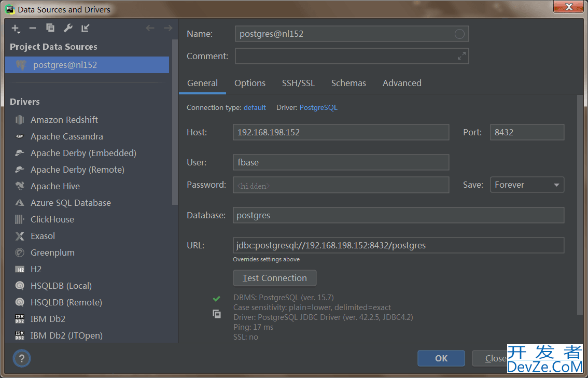Image resolution: width=588 pixels, height=378 pixels.
Task: Open driver settings via wrench icon
Action: coord(68,28)
